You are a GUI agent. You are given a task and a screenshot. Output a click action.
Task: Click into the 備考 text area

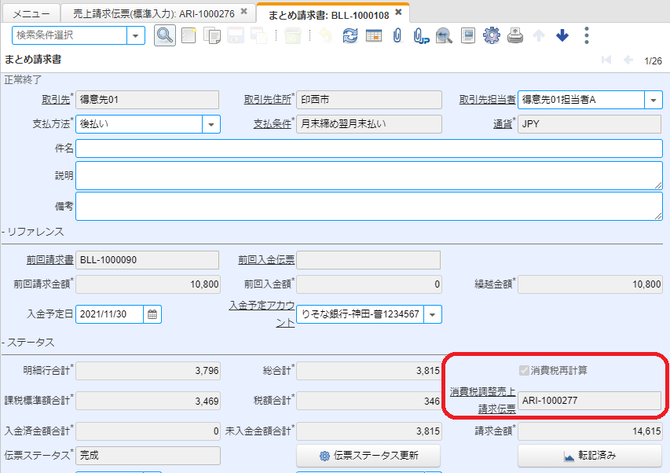pyautogui.click(x=369, y=206)
